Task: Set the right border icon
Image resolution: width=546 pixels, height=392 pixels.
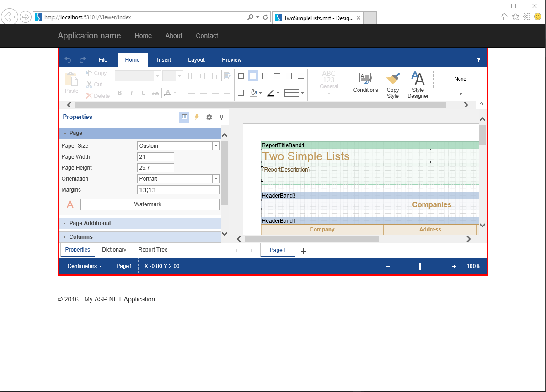Action: pos(289,76)
